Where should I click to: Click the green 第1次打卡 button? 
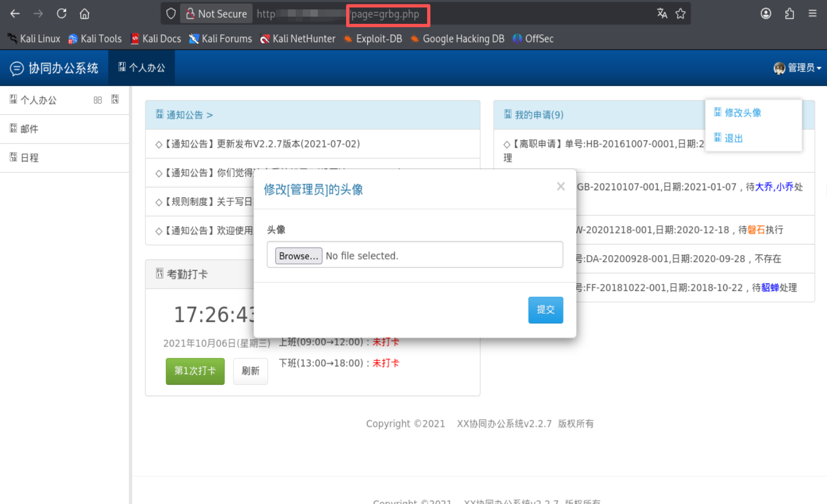[195, 371]
